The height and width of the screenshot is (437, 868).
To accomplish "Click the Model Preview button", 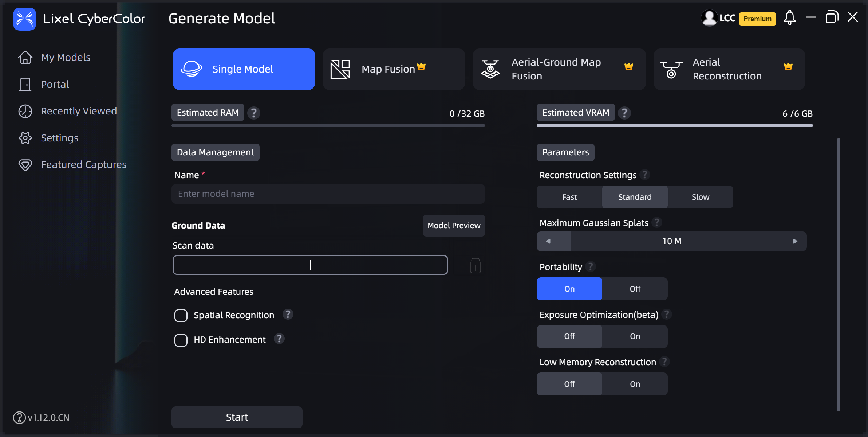I will point(454,226).
